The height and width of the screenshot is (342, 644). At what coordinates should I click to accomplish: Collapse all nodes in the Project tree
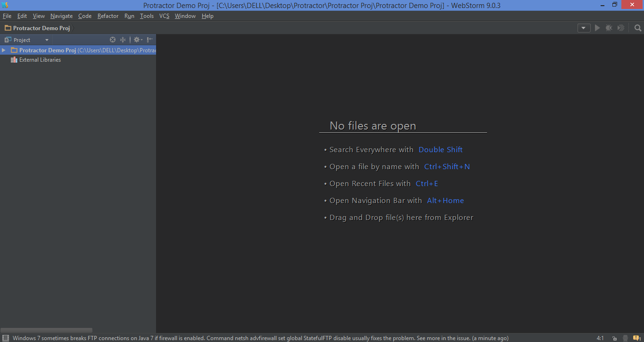tap(123, 40)
